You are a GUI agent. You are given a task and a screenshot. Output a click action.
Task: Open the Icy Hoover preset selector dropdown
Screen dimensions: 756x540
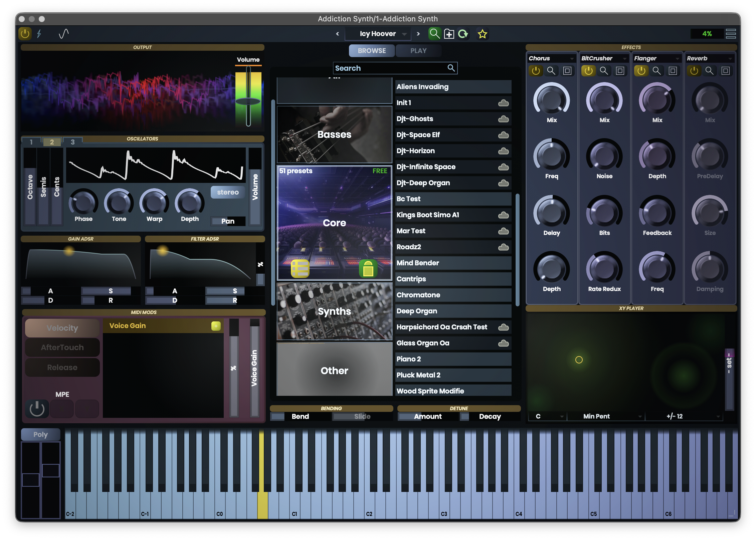pyautogui.click(x=378, y=34)
